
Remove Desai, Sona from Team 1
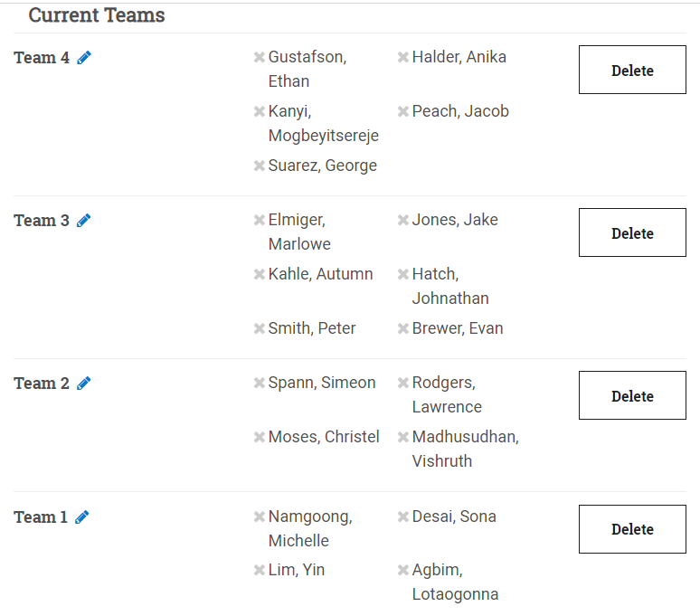(403, 517)
